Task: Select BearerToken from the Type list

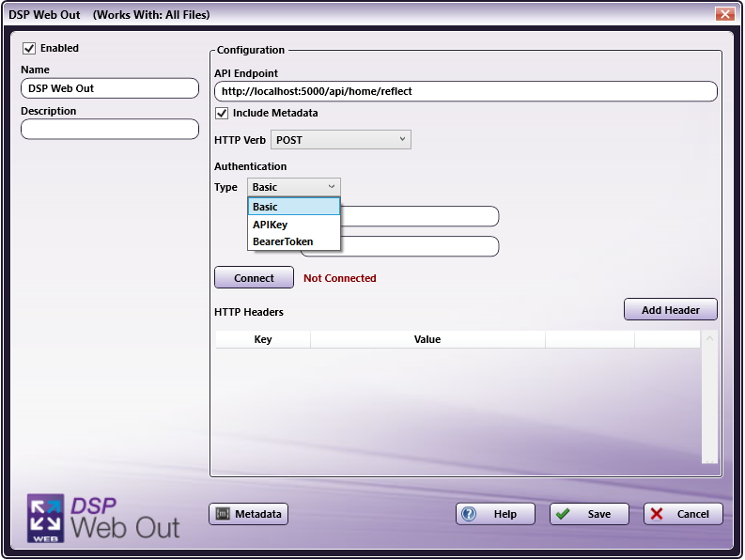Action: pyautogui.click(x=294, y=241)
